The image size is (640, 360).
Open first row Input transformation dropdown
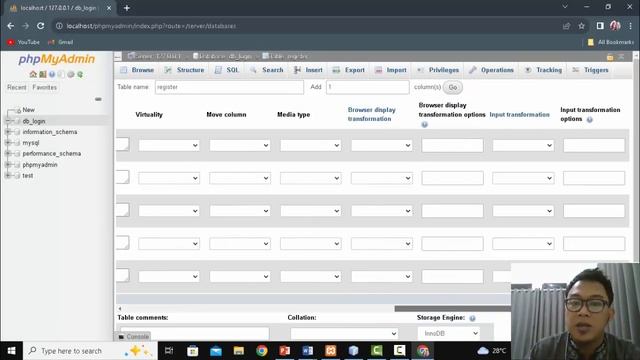pos(523,145)
